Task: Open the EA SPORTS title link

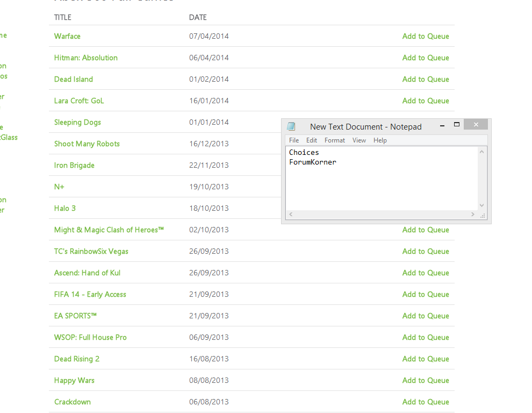Action: pyautogui.click(x=75, y=316)
